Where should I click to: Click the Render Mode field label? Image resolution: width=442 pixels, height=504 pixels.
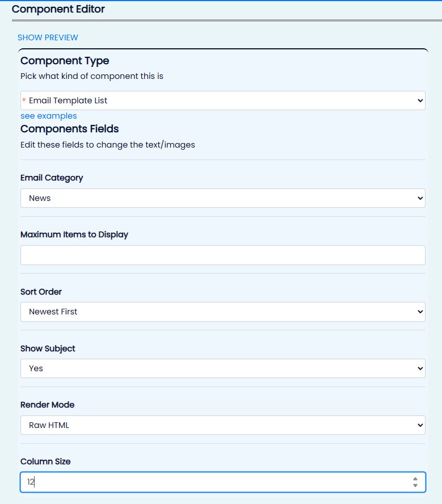(47, 405)
